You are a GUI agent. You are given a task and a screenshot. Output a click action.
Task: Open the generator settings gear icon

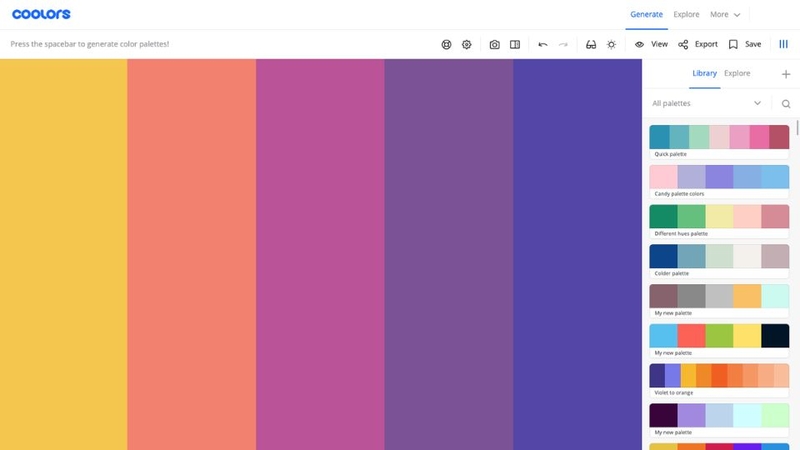point(466,44)
